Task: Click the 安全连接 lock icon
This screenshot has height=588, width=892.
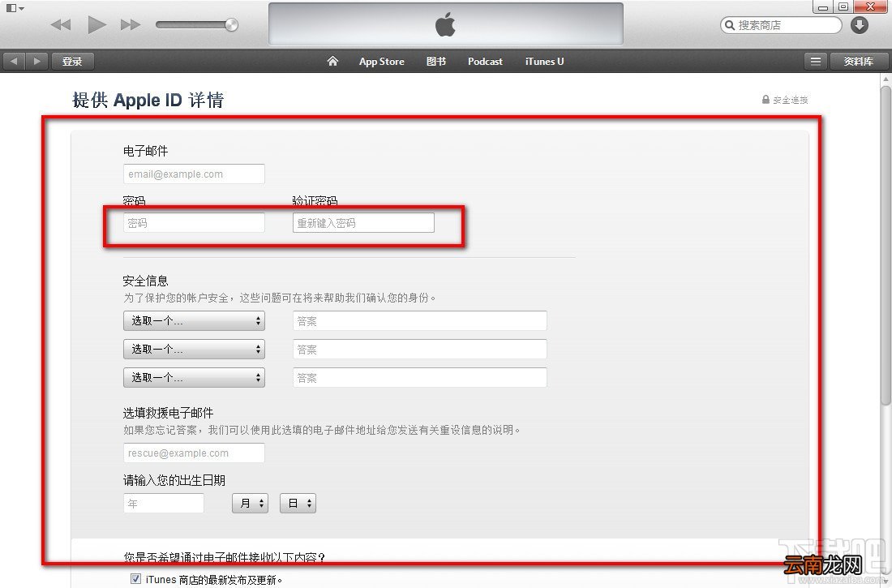Action: coord(765,100)
